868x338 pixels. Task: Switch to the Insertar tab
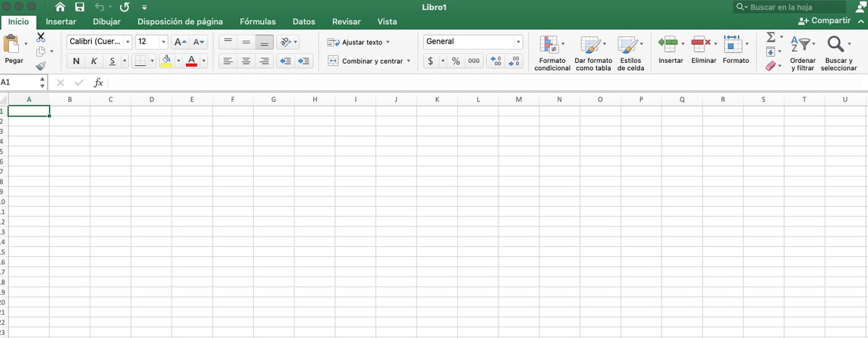coord(61,21)
